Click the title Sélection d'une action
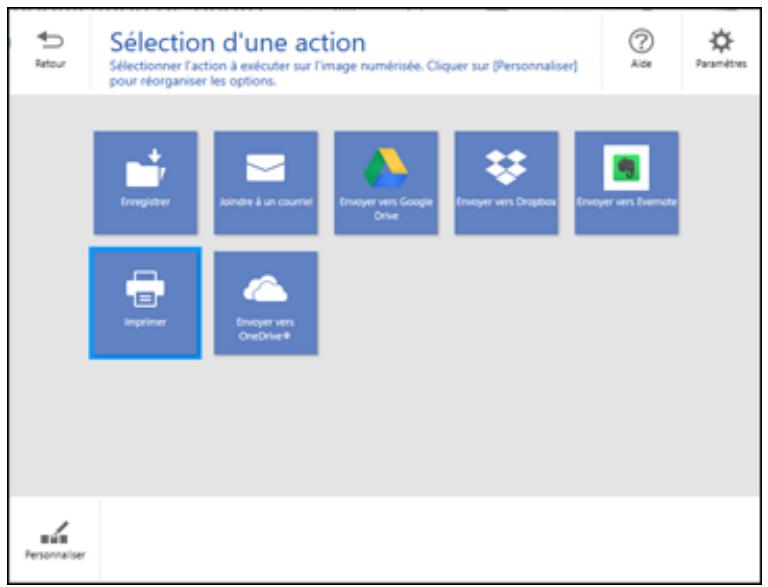This screenshot has width=768, height=587. coord(238,43)
